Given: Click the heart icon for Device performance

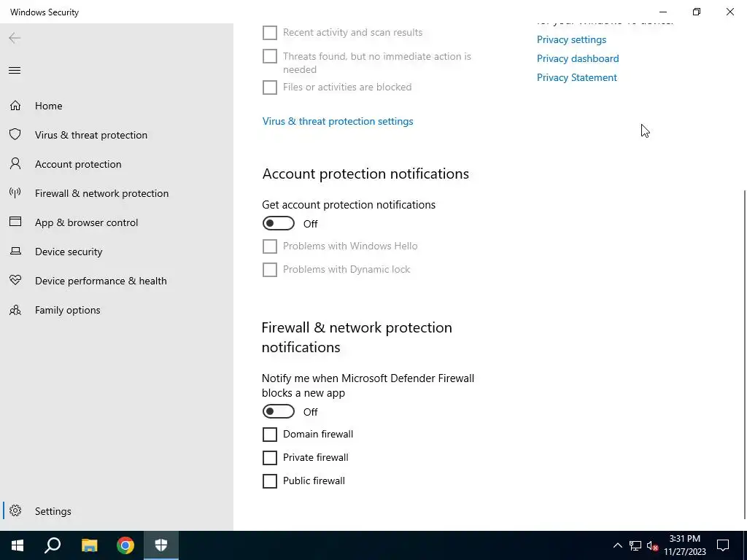Looking at the screenshot, I should click(15, 281).
